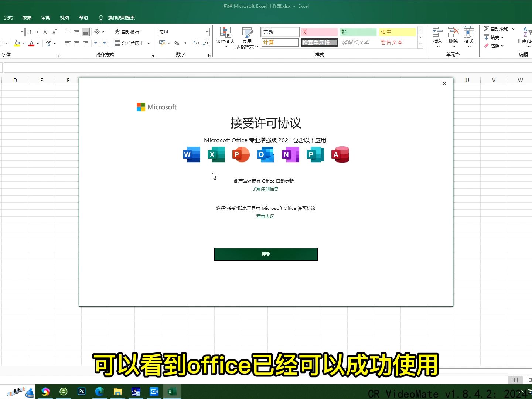The height and width of the screenshot is (399, 532).
Task: Toggle top vertical alignment
Action: pos(68,32)
